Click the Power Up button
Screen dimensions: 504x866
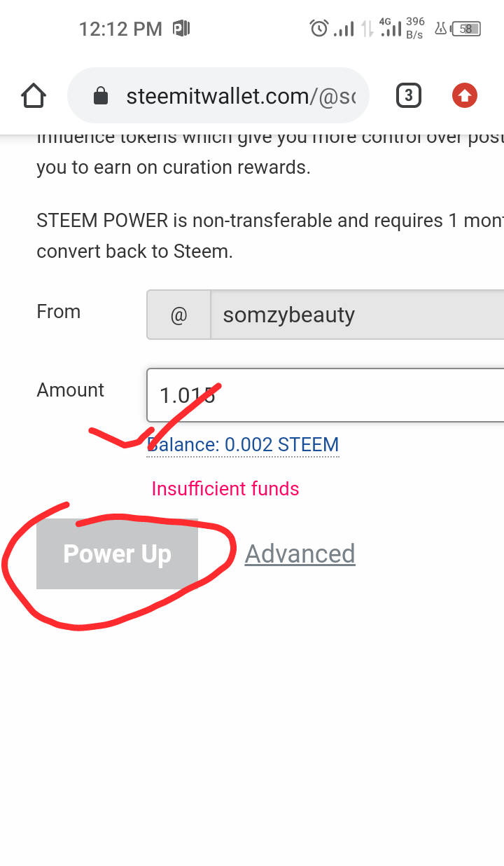117,554
